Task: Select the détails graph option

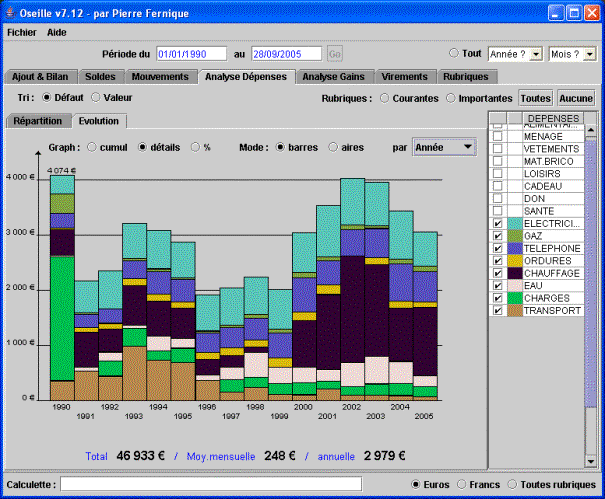Action: coord(142,147)
